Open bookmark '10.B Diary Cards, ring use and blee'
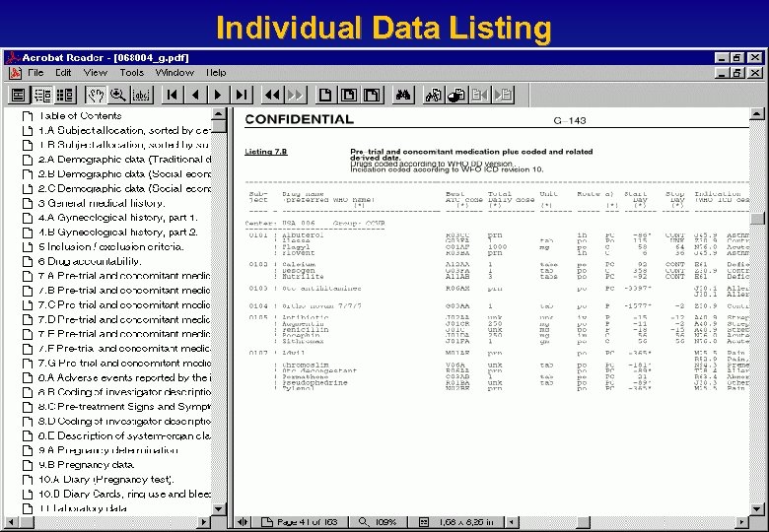 [x=124, y=494]
